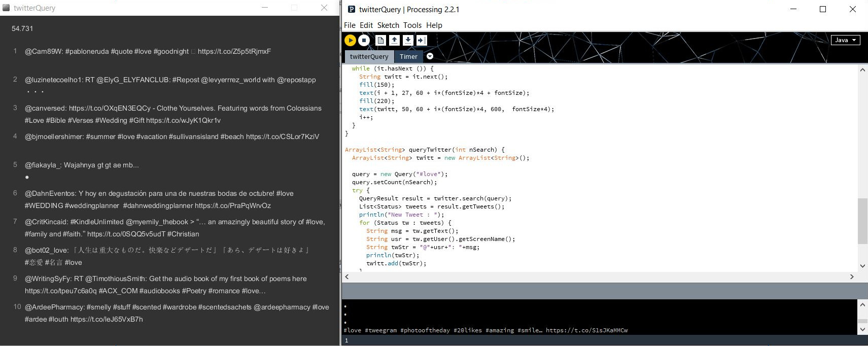The image size is (868, 346).
Task: Click the horizontal scroll left arrow
Action: point(347,276)
